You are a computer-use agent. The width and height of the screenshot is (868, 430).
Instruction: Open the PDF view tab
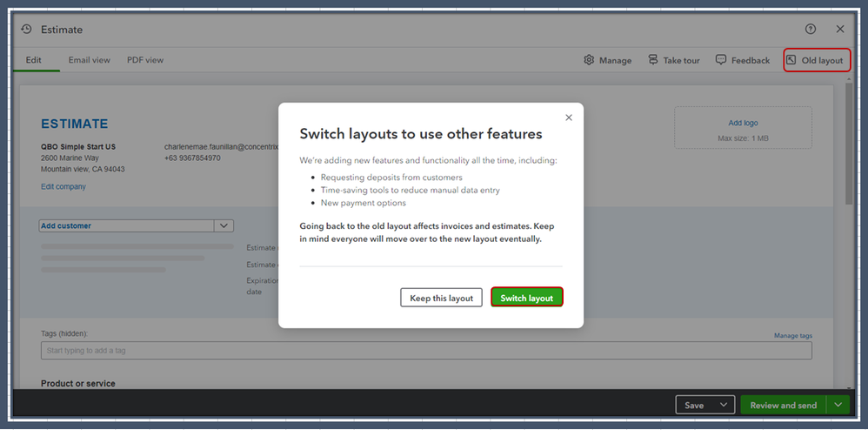point(145,60)
